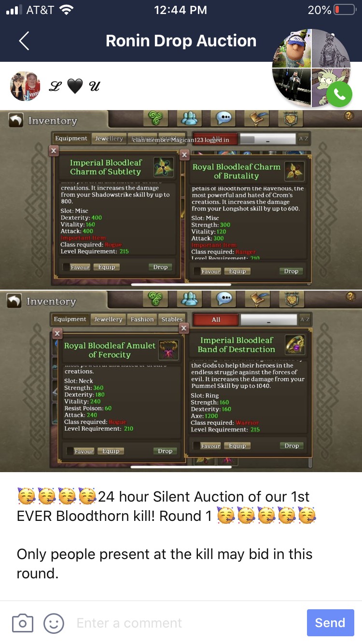Open the group members avatar collage
Viewport: 362px width, 644px height.
(x=311, y=68)
